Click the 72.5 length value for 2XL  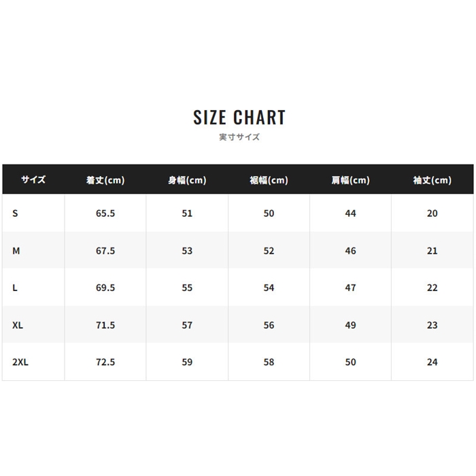coord(105,362)
